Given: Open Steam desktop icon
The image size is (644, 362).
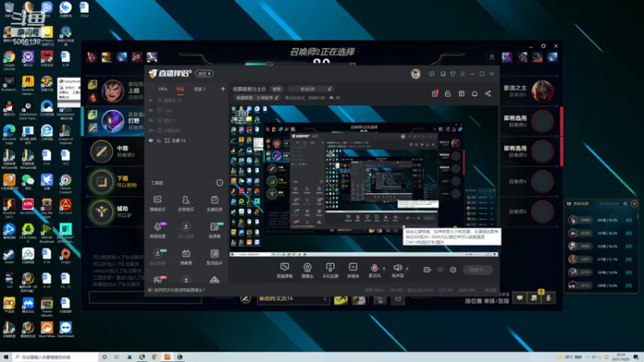Looking at the screenshot, I should tap(9, 257).
